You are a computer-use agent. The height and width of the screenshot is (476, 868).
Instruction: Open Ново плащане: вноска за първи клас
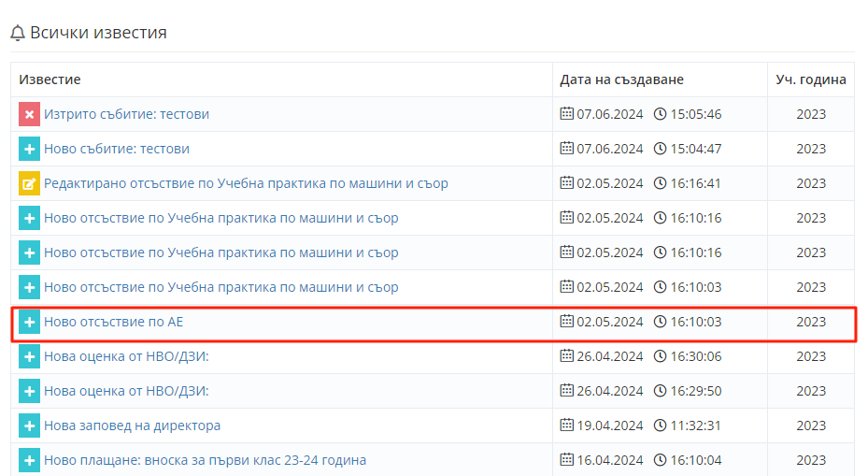coord(205,460)
